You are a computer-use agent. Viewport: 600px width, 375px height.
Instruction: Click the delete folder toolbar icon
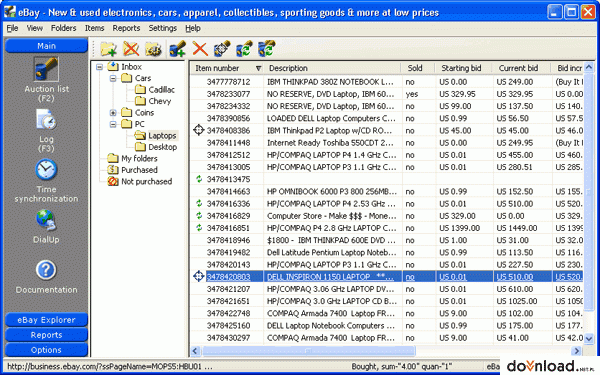(x=131, y=49)
